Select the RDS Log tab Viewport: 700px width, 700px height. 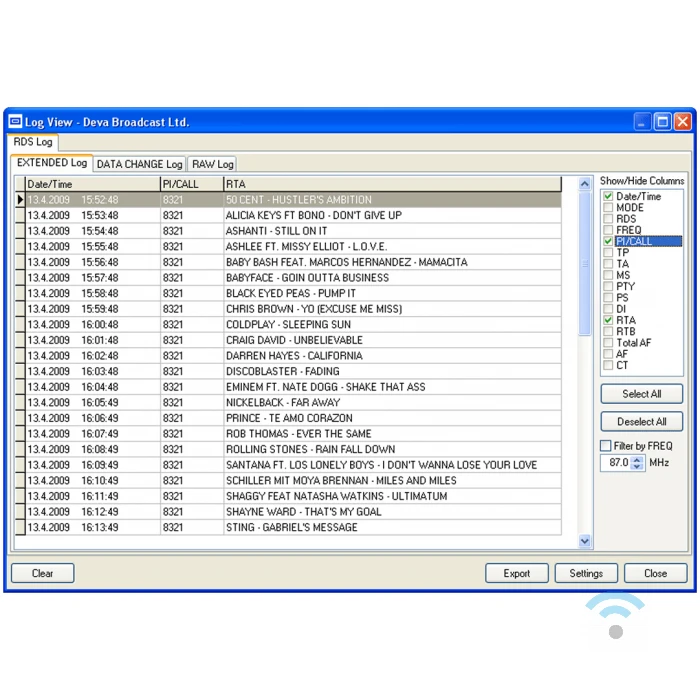tap(33, 142)
